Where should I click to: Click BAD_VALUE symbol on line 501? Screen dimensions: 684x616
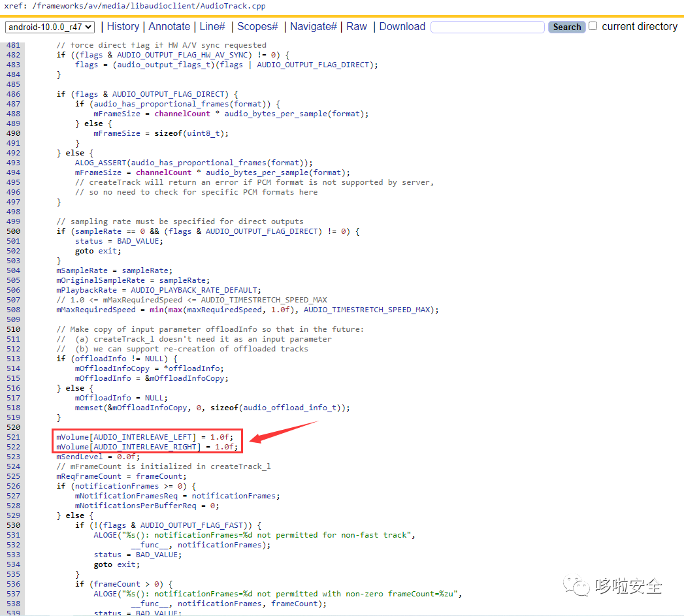tap(138, 241)
